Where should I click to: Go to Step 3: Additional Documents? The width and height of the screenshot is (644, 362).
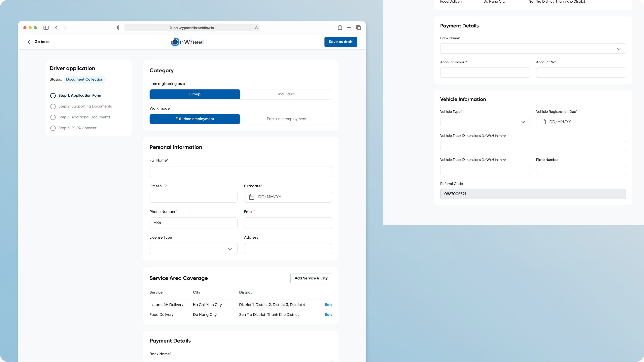click(84, 117)
